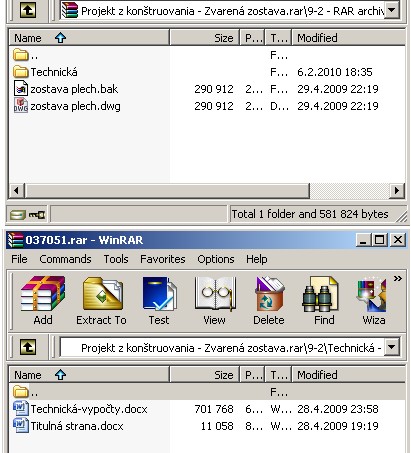This screenshot has height=453, width=411.
Task: Click the Extract To toolbar icon
Action: point(101,300)
